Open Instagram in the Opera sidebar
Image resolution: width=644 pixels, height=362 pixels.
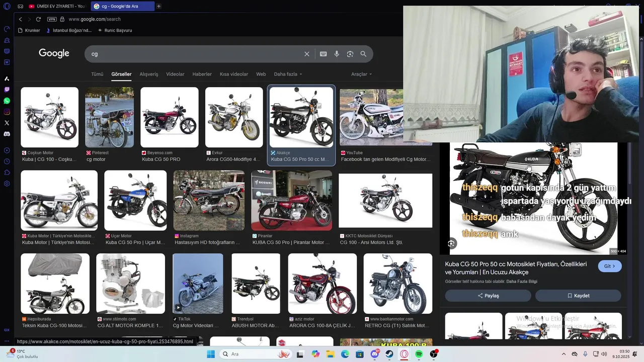point(7,112)
